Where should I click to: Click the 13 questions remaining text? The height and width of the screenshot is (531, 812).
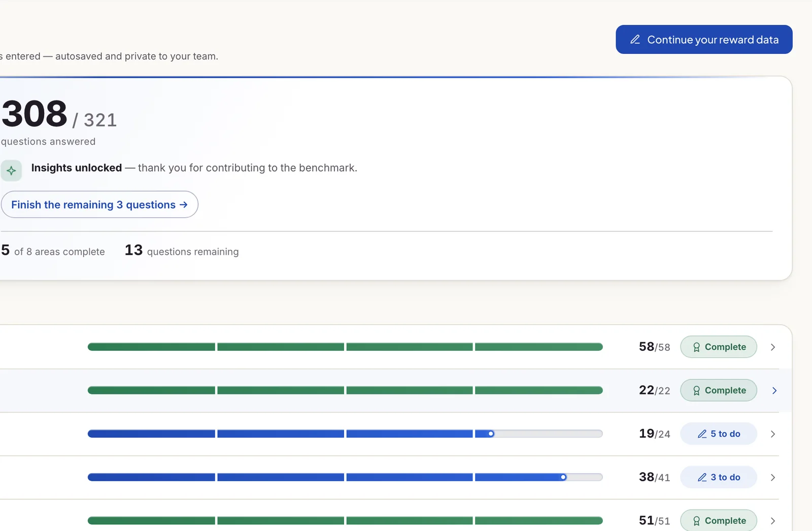[x=182, y=251]
